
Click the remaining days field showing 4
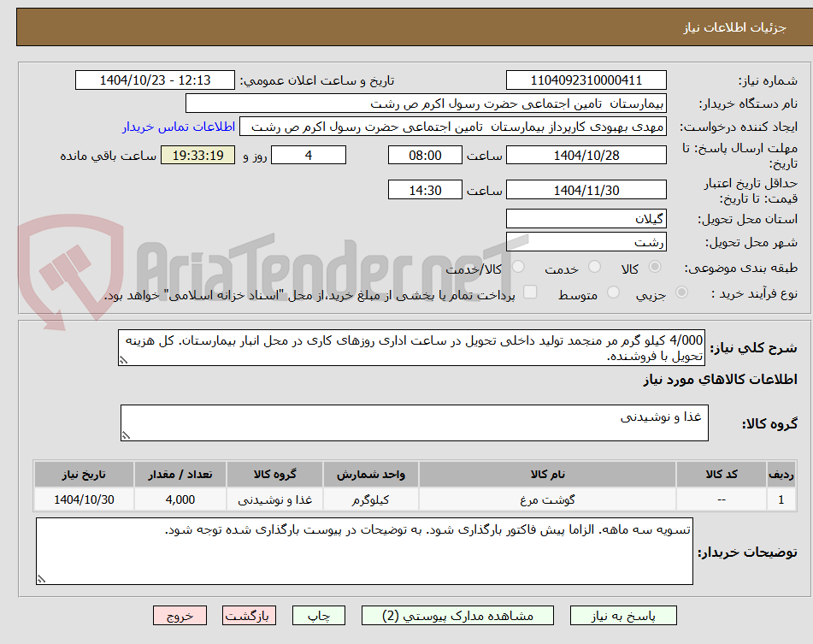click(x=309, y=155)
